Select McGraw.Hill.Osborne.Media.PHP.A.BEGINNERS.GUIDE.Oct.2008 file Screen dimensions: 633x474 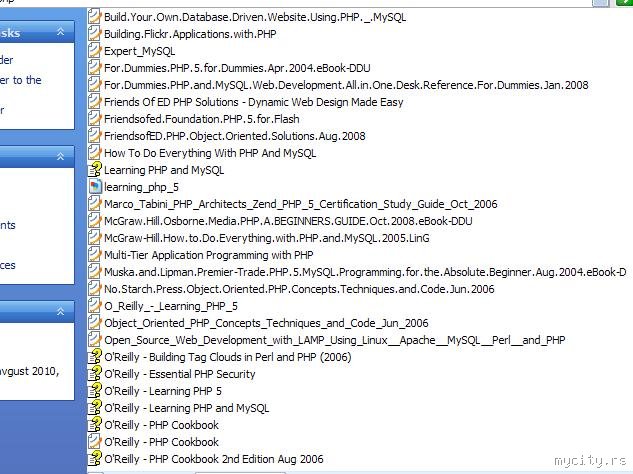[x=288, y=221]
